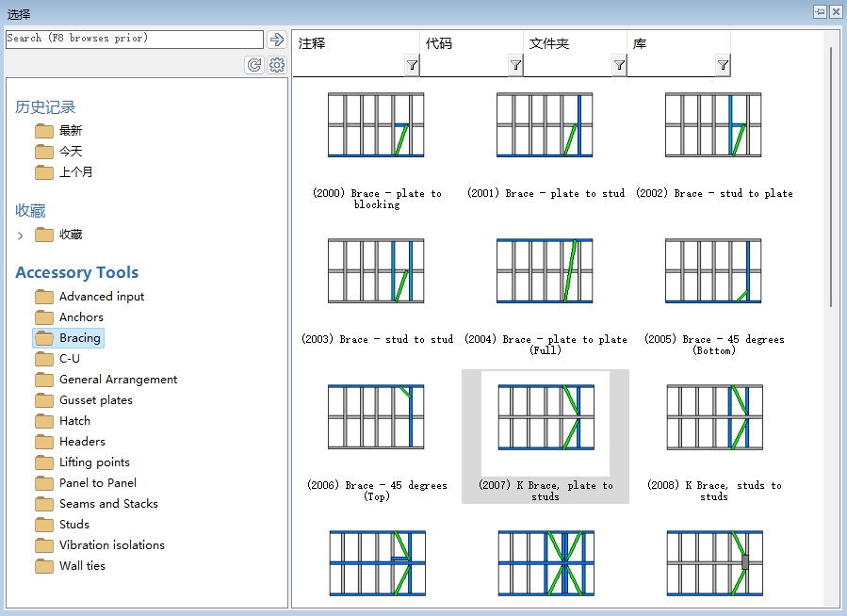
Task: Open the Wall ties folder
Action: tap(71, 565)
